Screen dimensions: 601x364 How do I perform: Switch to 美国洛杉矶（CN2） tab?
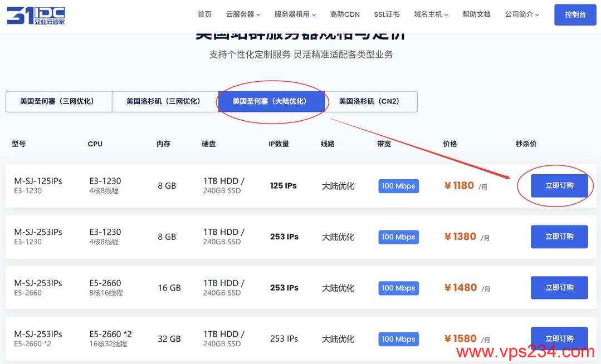(369, 101)
